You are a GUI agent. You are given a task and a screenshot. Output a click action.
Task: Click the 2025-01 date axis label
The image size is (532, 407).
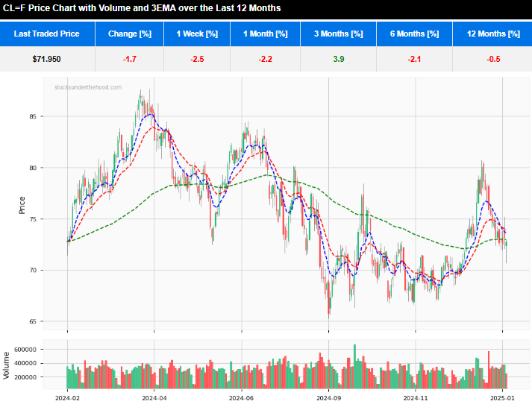pyautogui.click(x=502, y=398)
